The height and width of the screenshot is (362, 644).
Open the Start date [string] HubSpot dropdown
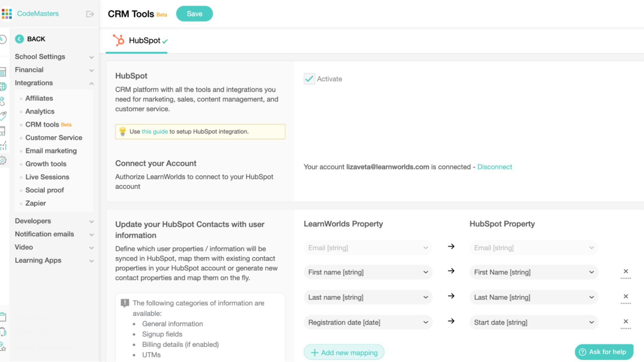click(534, 322)
